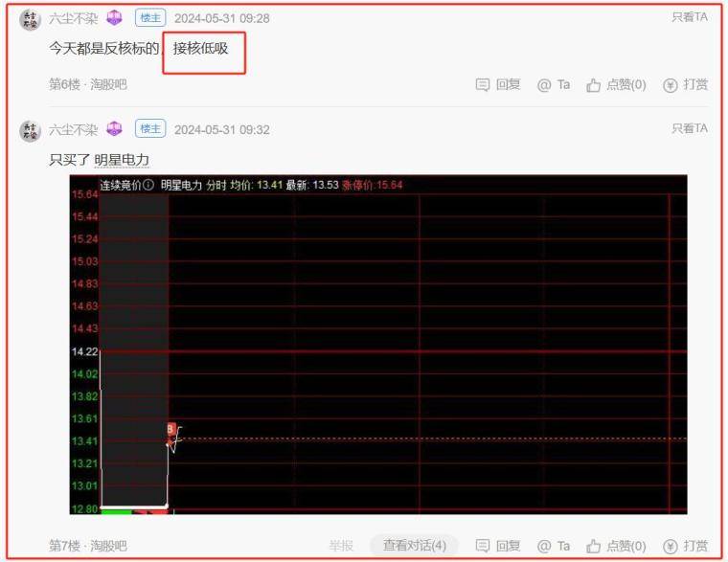Click timestamp 2024-05-31 09:28
This screenshot has height=562, width=728.
(222, 18)
